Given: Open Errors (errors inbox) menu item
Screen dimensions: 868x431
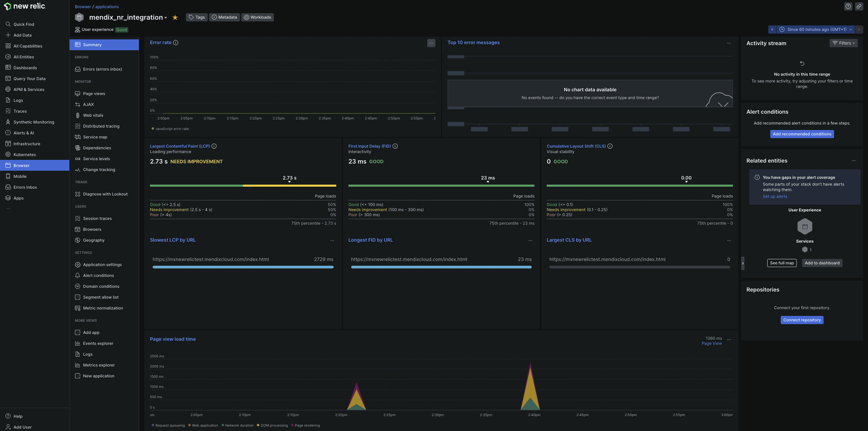Looking at the screenshot, I should (x=103, y=69).
